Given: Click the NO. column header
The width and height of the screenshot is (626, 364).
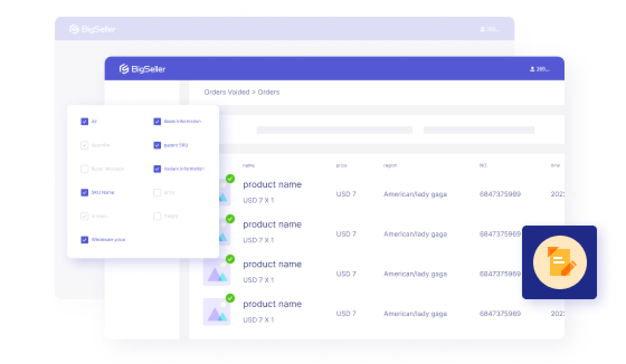Looking at the screenshot, I should click(483, 165).
